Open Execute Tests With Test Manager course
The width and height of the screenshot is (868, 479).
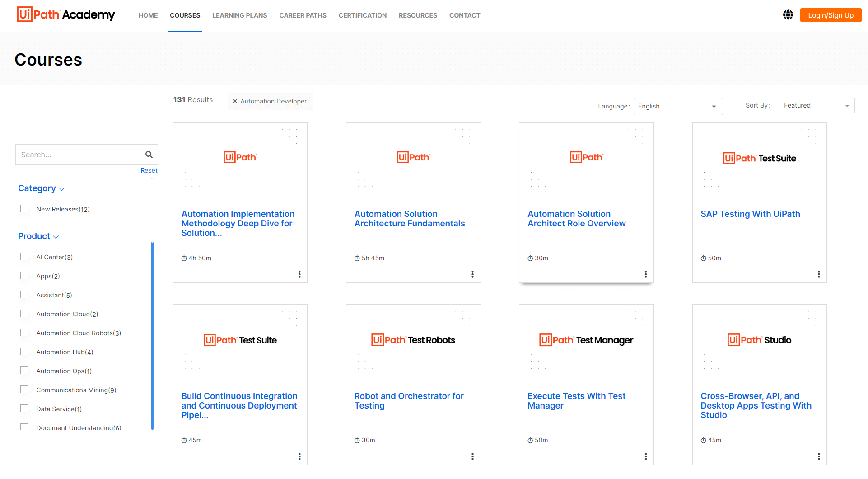(577, 401)
